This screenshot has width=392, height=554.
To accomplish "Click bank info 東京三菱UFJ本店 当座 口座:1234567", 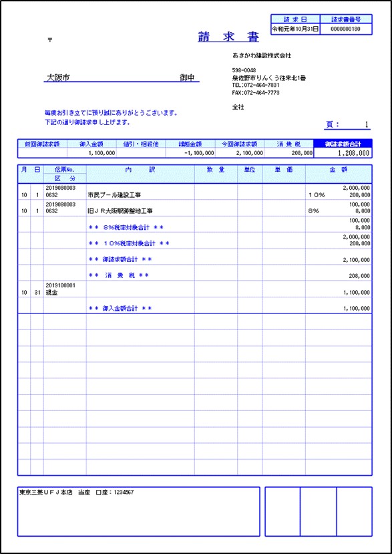I will (x=76, y=492).
